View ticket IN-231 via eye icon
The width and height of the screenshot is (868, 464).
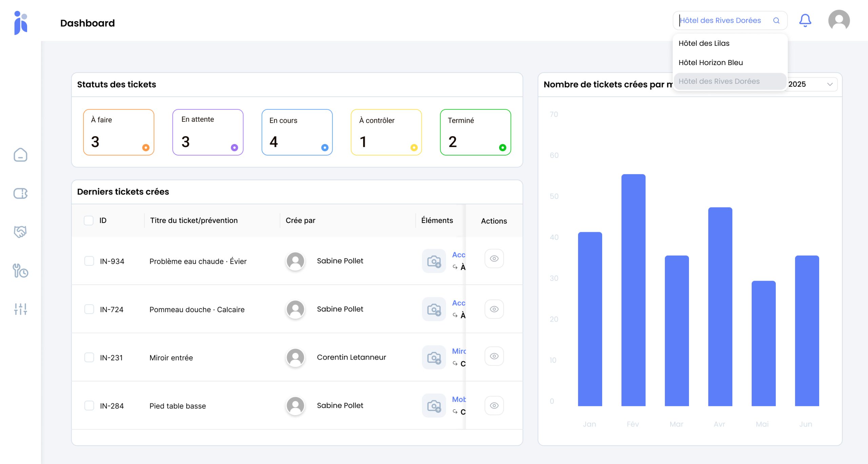494,356
